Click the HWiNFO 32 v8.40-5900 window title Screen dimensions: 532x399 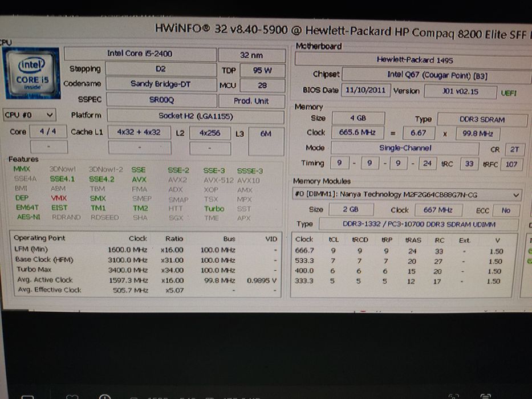click(221, 29)
